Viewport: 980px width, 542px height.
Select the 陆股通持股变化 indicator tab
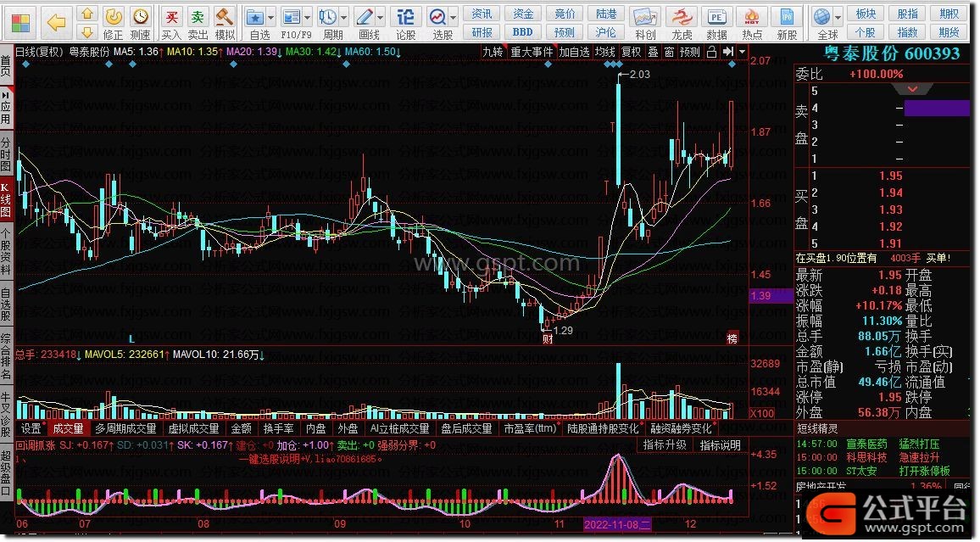(603, 429)
